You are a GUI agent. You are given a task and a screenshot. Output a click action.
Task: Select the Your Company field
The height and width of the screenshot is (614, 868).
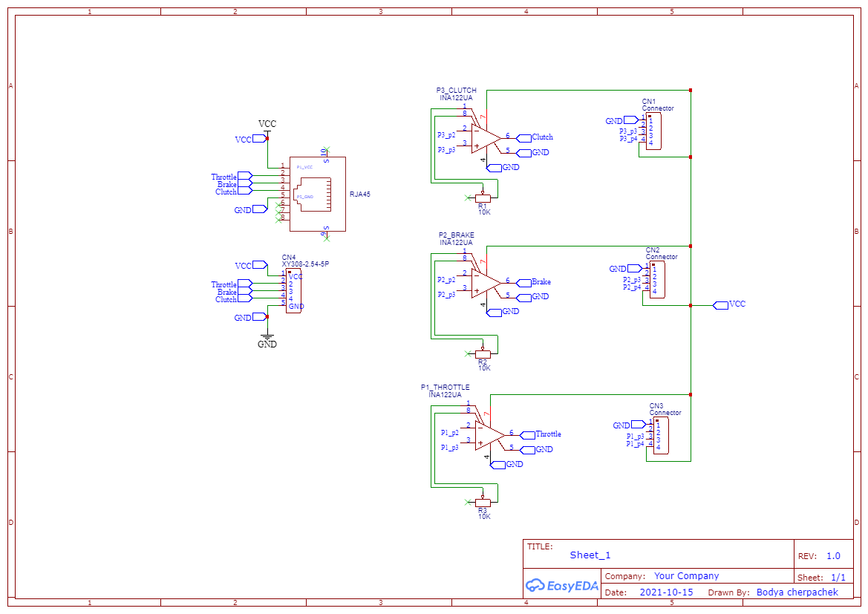pos(686,576)
